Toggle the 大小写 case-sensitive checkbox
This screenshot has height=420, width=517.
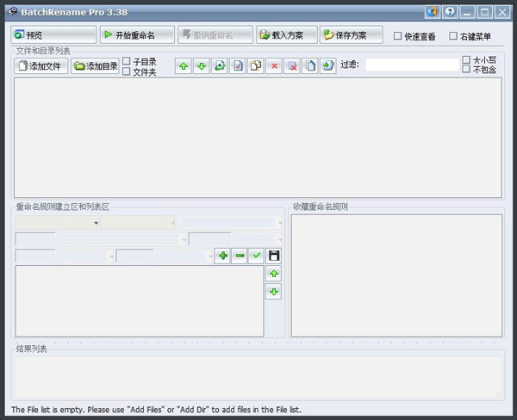tap(466, 59)
